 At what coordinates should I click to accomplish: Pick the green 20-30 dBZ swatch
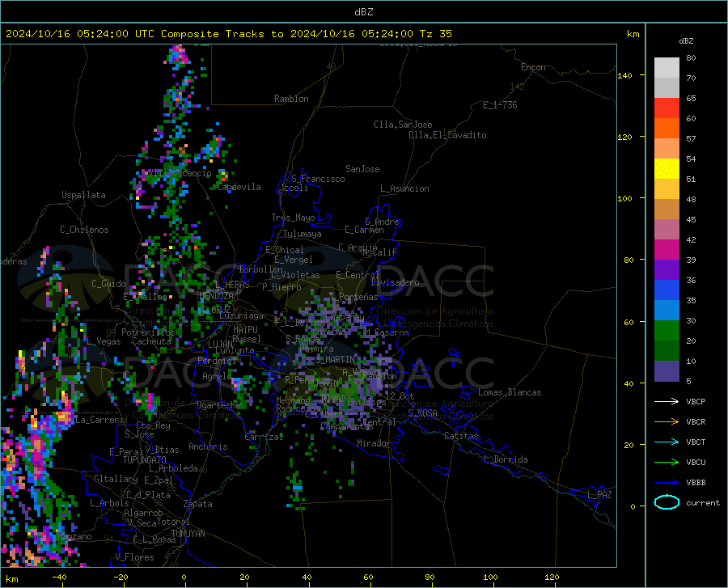[667, 331]
